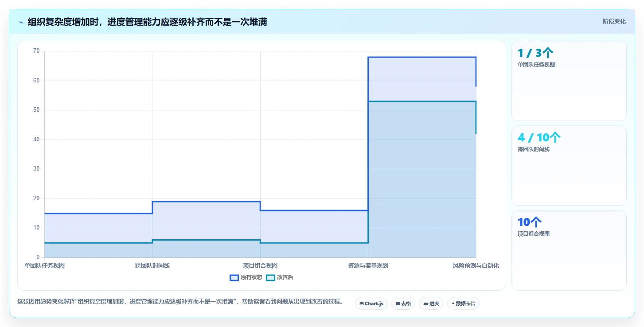Click the lightning icon beside the title
Screen dimensions: 644x327
[x=21, y=22]
